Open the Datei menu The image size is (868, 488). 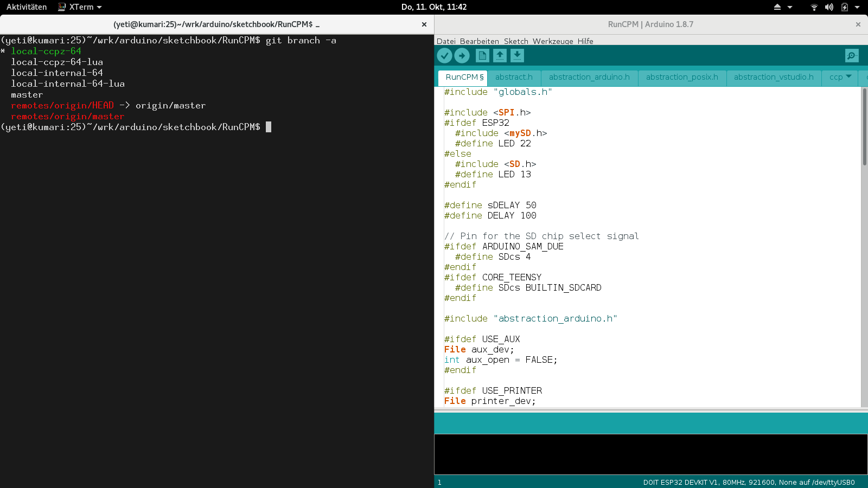[x=446, y=41]
